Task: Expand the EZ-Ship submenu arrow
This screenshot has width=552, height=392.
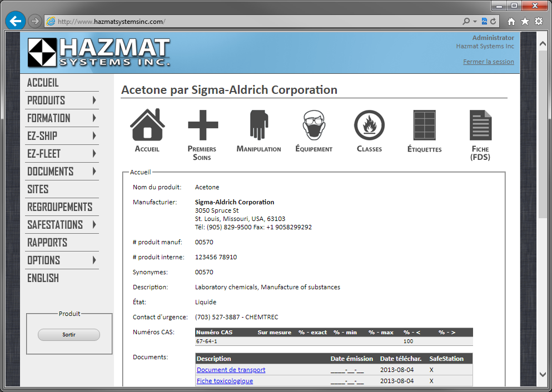Action: click(94, 135)
